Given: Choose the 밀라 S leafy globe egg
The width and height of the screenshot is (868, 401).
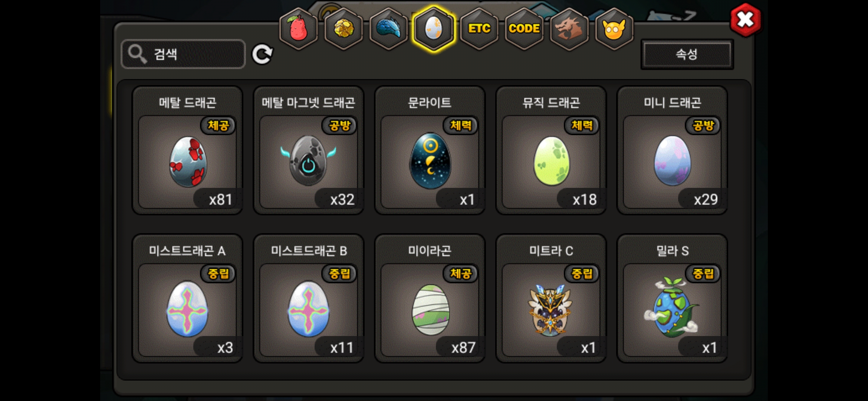Looking at the screenshot, I should coord(673,298).
